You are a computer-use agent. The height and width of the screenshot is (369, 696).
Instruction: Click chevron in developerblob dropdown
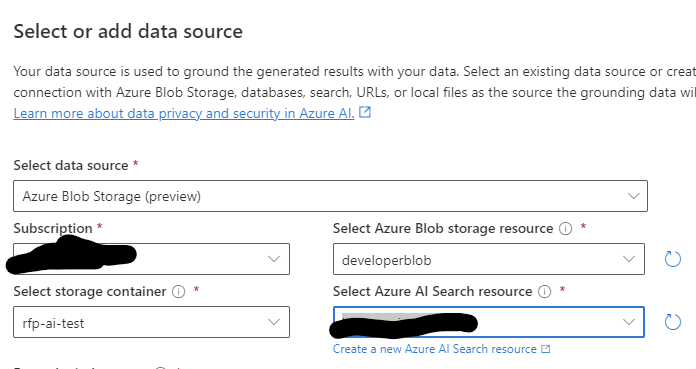click(629, 259)
